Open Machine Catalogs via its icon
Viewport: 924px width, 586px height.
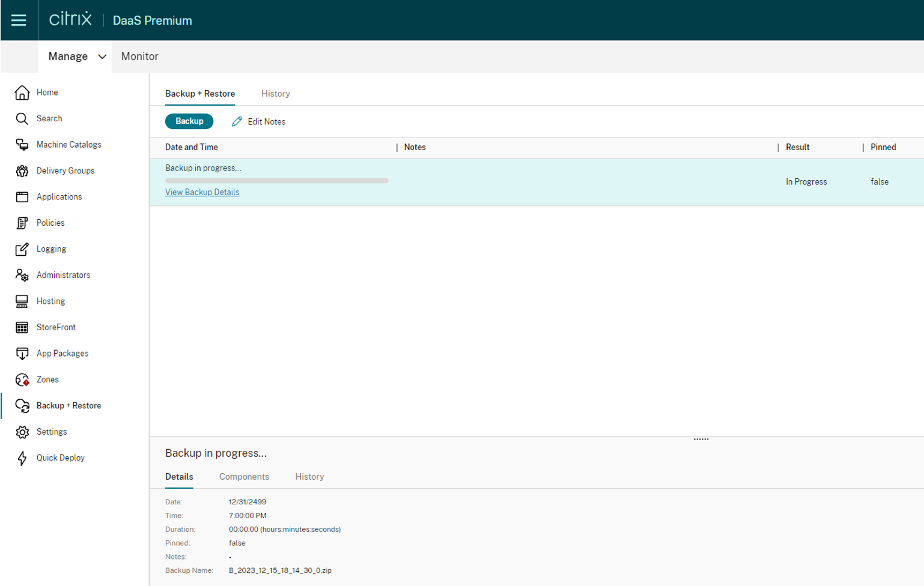click(x=22, y=145)
